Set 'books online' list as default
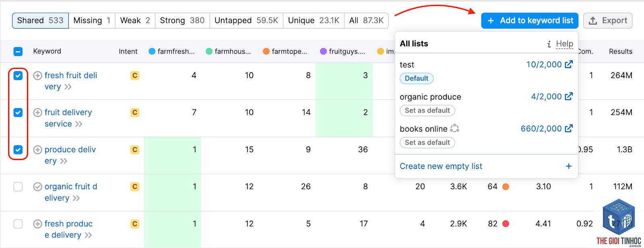The width and height of the screenshot is (644, 248). (x=427, y=142)
